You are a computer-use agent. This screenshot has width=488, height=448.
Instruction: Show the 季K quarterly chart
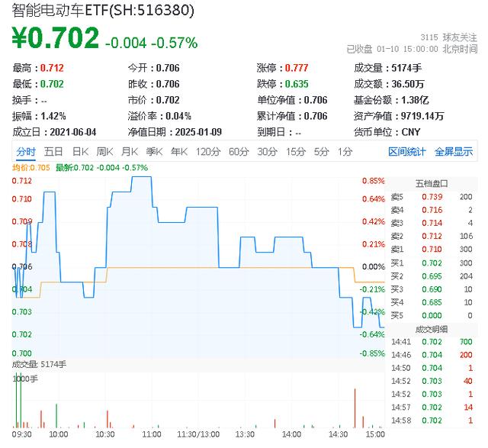[155, 151]
